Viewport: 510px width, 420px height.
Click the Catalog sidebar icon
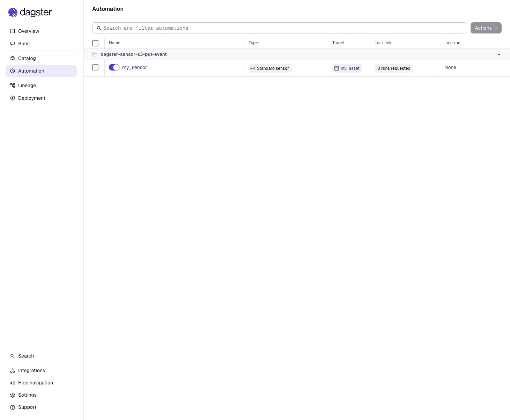pyautogui.click(x=13, y=58)
